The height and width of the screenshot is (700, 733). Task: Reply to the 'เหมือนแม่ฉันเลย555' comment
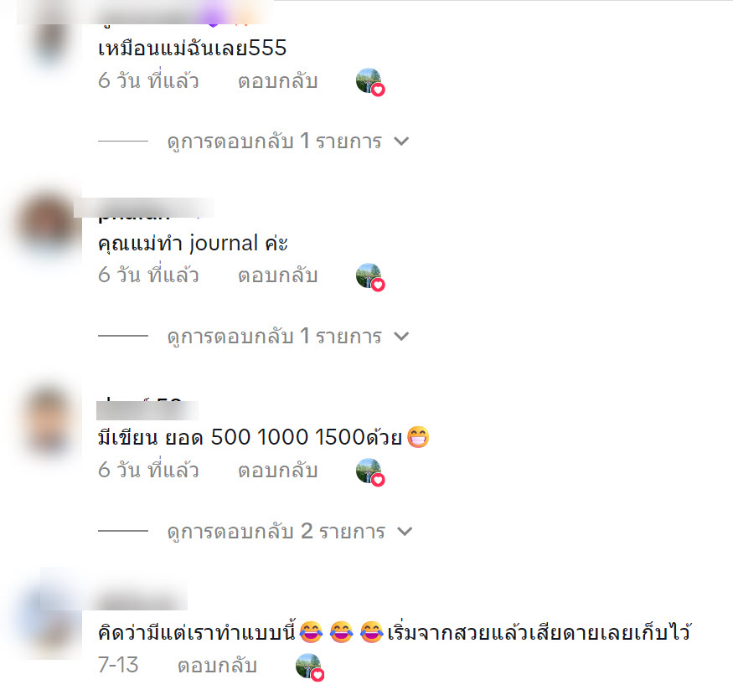coord(277,81)
